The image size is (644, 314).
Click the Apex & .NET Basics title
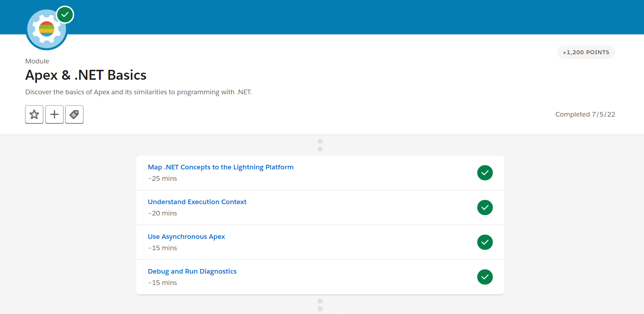point(86,75)
